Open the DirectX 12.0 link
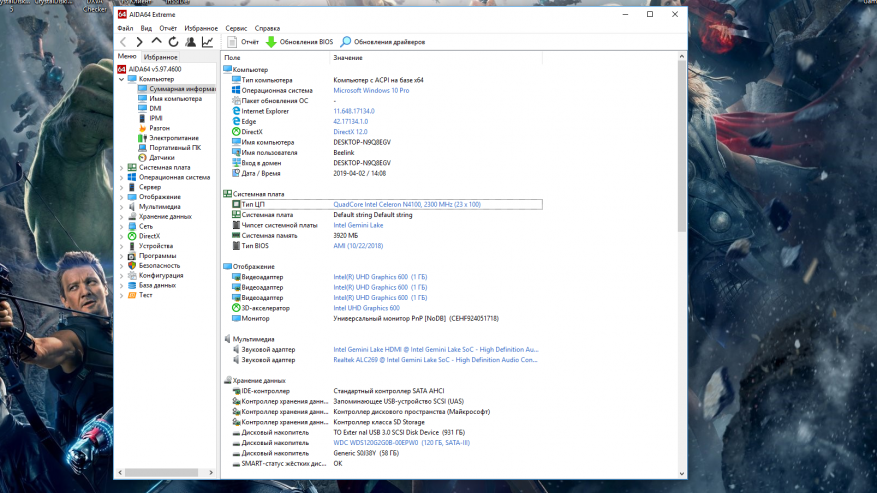The width and height of the screenshot is (877, 493). click(350, 132)
